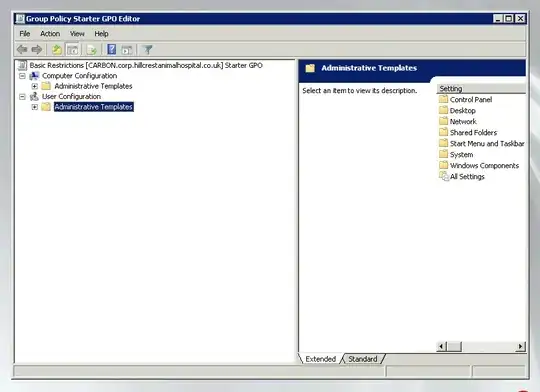The image size is (540, 392).
Task: Click the Desktop folder icon in list
Action: coord(443,110)
